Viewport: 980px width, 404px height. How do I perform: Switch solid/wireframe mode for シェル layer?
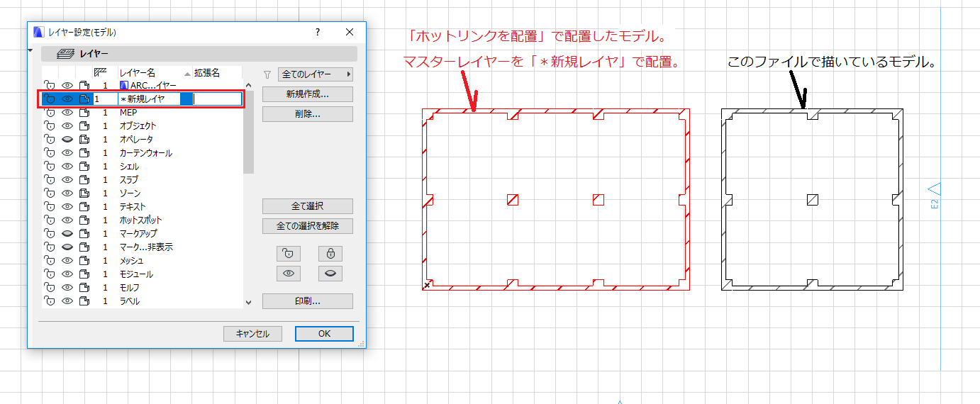(84, 167)
